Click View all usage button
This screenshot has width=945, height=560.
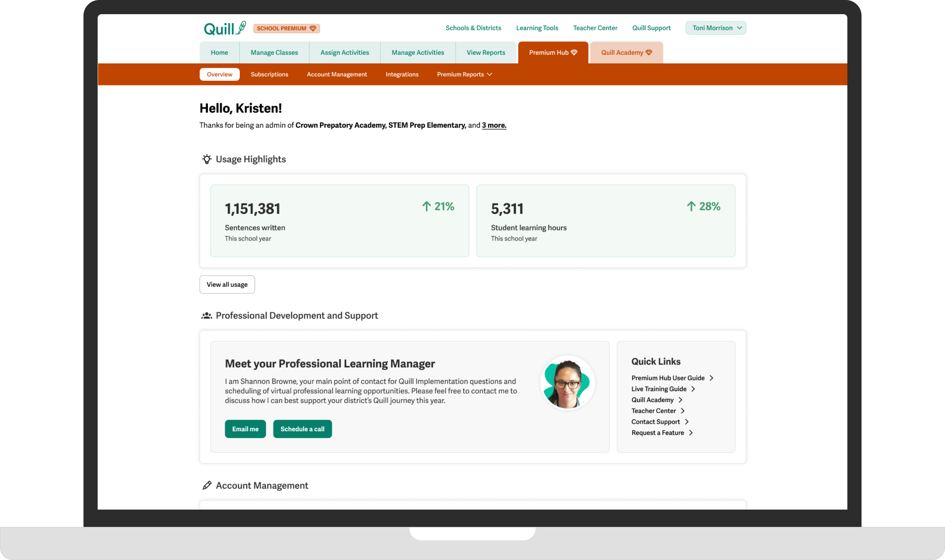226,284
